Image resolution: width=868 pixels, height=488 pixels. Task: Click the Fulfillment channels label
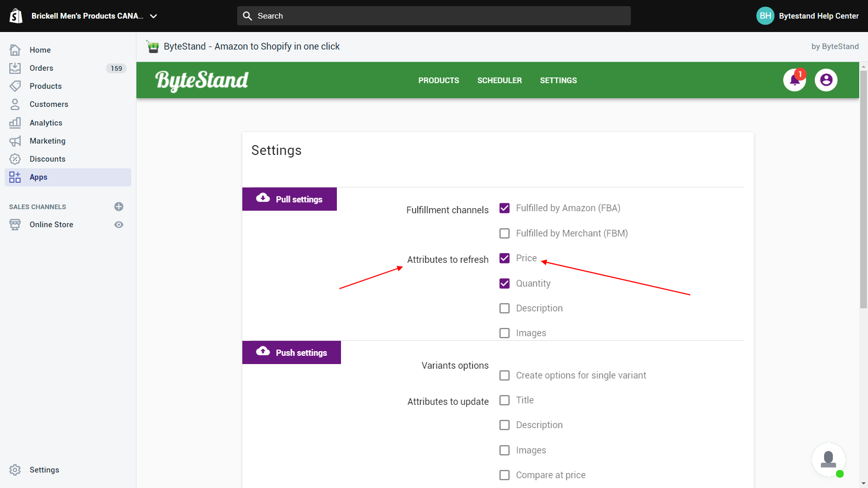click(447, 210)
